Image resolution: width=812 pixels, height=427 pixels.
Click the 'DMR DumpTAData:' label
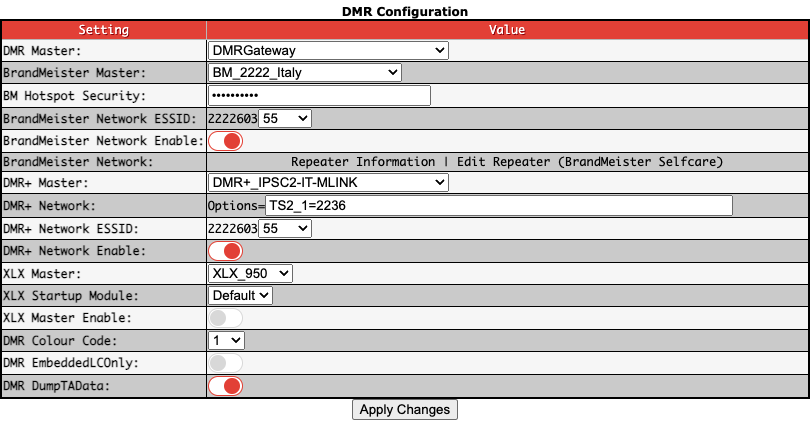[x=56, y=386]
